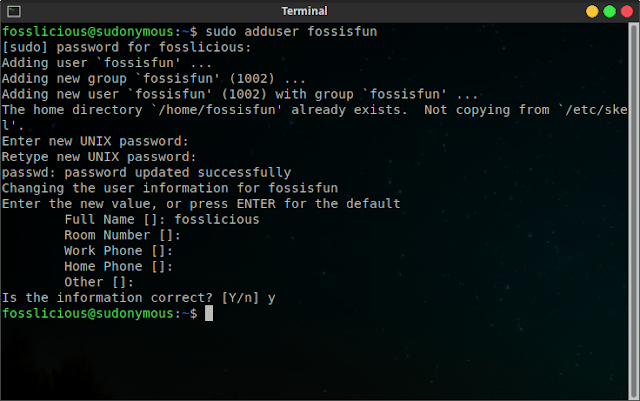The image size is (640, 401).
Task: Close the terminal with the red button
Action: [627, 11]
